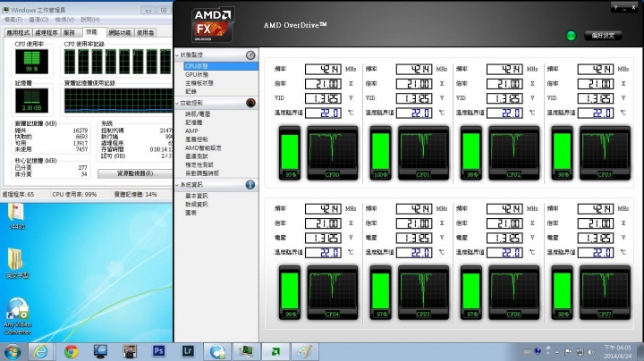Open 穩定性測試 in the sidebar
The width and height of the screenshot is (644, 361).
pos(199,165)
